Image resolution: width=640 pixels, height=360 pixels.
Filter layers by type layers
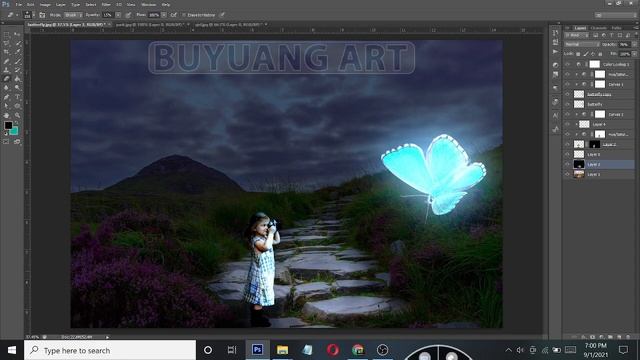tap(611, 36)
